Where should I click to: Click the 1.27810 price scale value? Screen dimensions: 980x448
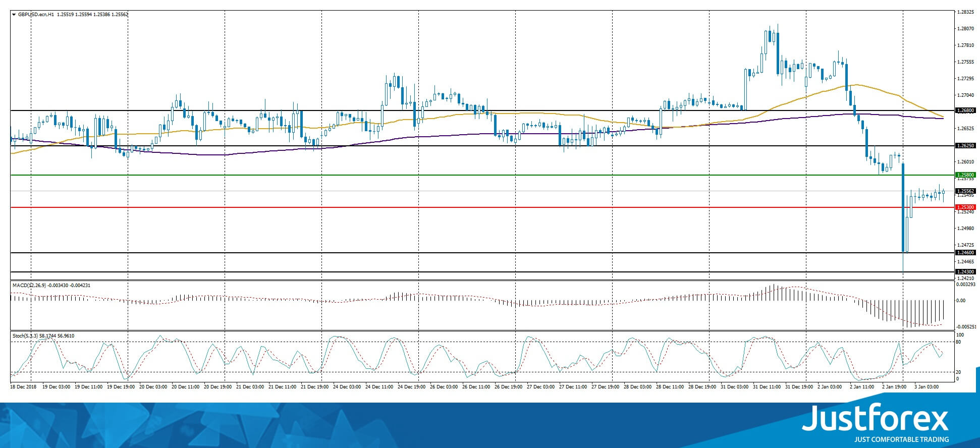[x=966, y=45]
